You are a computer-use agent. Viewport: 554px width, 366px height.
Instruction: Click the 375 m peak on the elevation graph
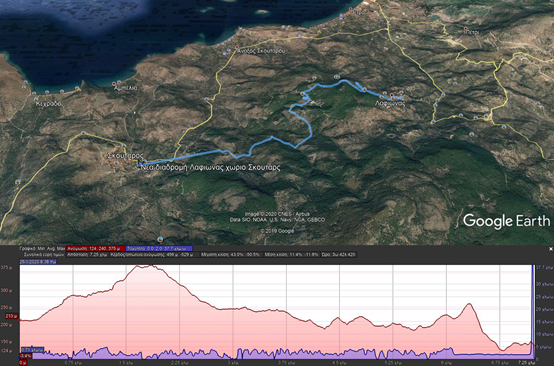pyautogui.click(x=150, y=266)
